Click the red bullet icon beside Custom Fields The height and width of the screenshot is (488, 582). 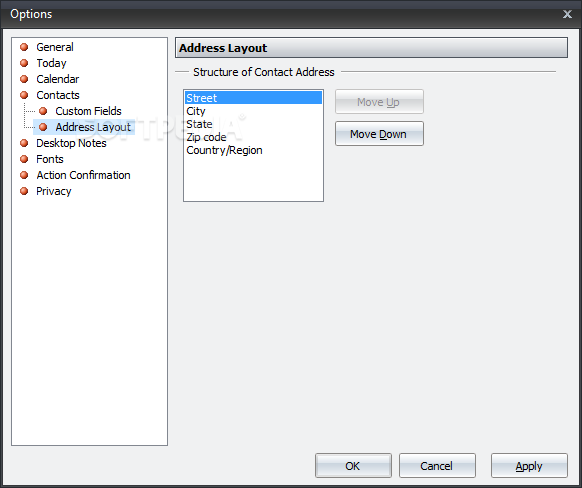(43, 111)
